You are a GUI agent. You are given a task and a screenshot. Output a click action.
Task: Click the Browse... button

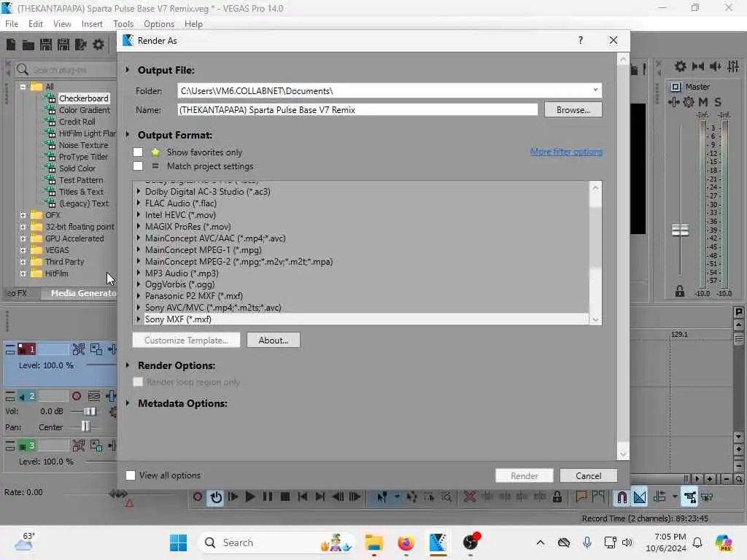coord(573,110)
